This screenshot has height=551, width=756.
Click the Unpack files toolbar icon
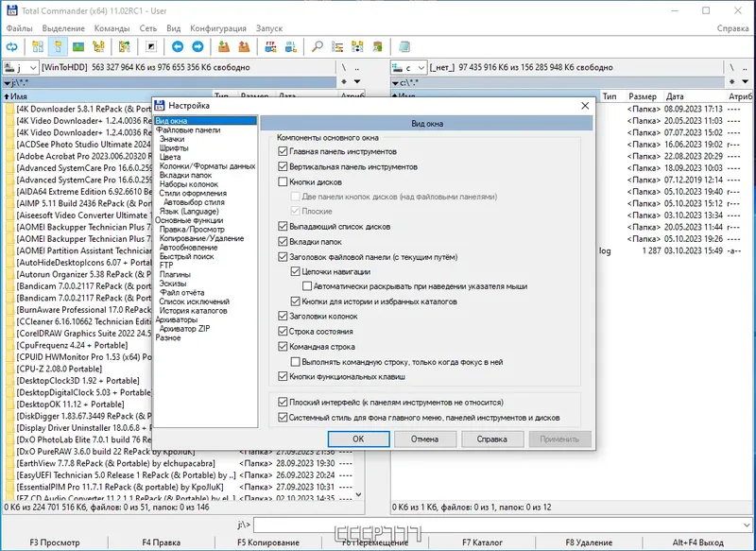click(244, 46)
